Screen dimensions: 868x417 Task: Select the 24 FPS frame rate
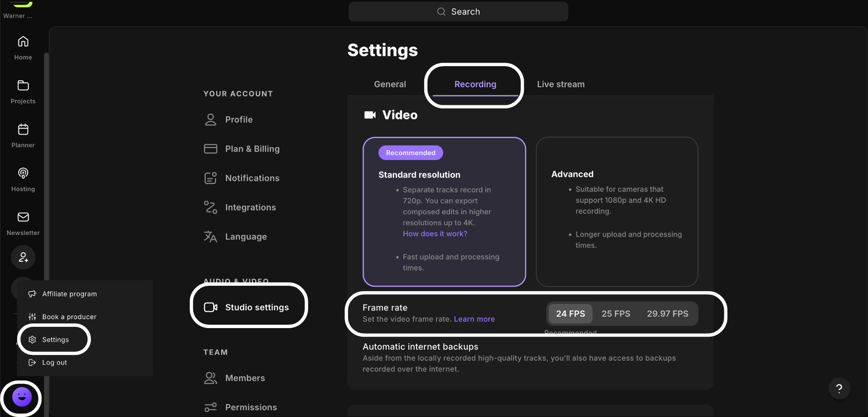tap(570, 314)
